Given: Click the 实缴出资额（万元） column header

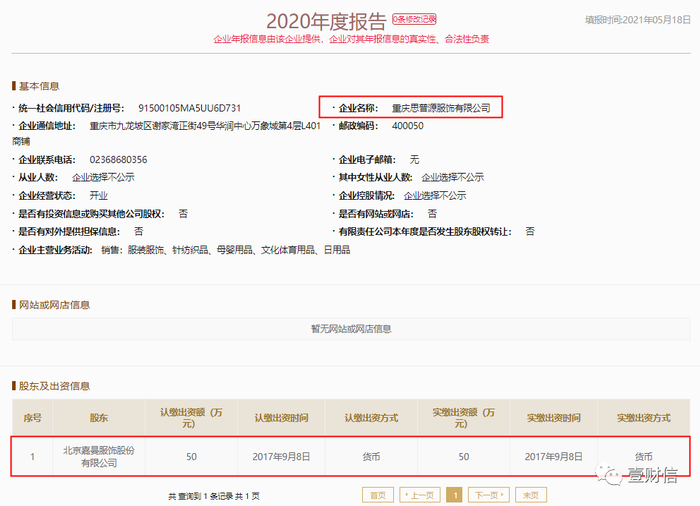Looking at the screenshot, I should point(463,418).
